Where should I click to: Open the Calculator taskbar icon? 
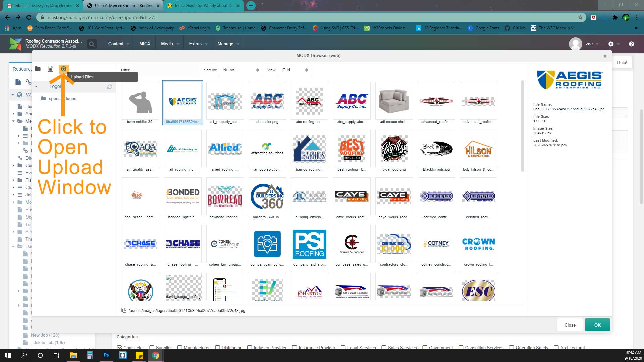[90, 355]
